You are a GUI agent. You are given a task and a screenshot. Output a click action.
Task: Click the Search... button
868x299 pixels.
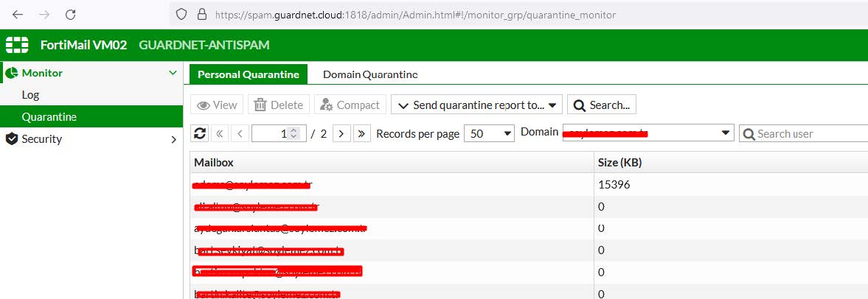coord(601,105)
